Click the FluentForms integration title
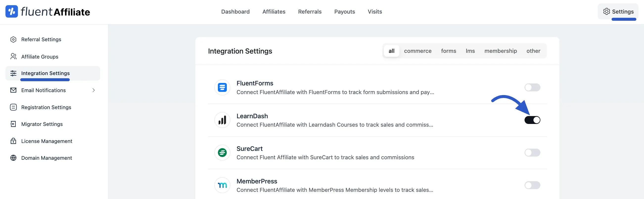The width and height of the screenshot is (644, 199). 255,83
